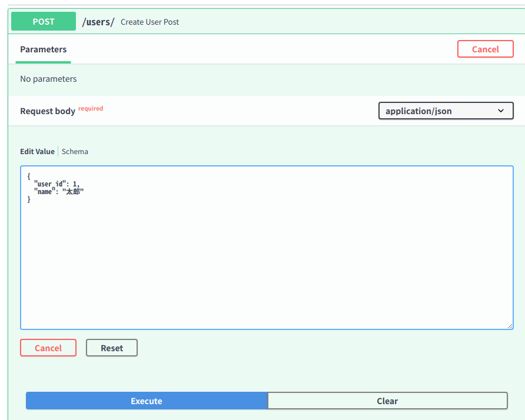The width and height of the screenshot is (525, 420).
Task: Switch to the Edit Value tab
Action: click(37, 151)
